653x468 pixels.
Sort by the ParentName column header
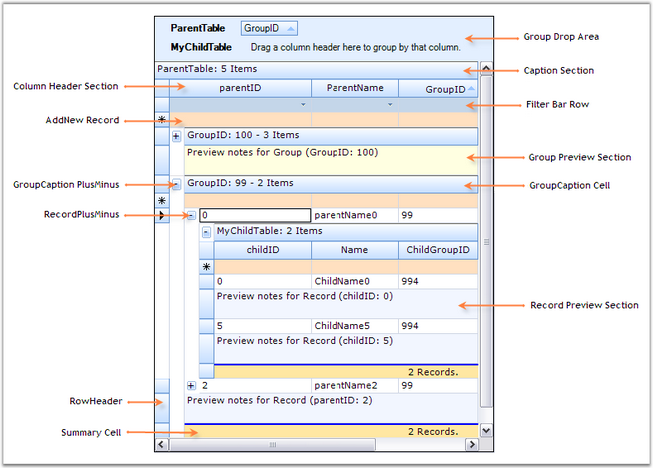(355, 88)
